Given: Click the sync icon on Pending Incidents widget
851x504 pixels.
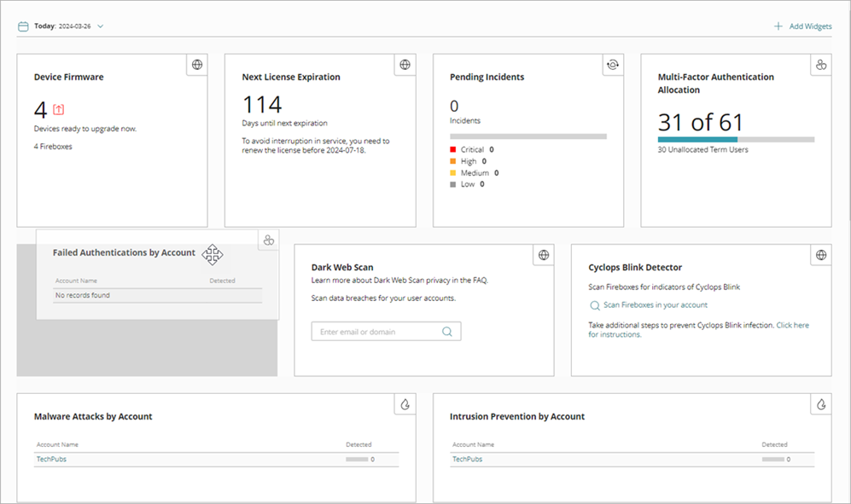Looking at the screenshot, I should (612, 64).
